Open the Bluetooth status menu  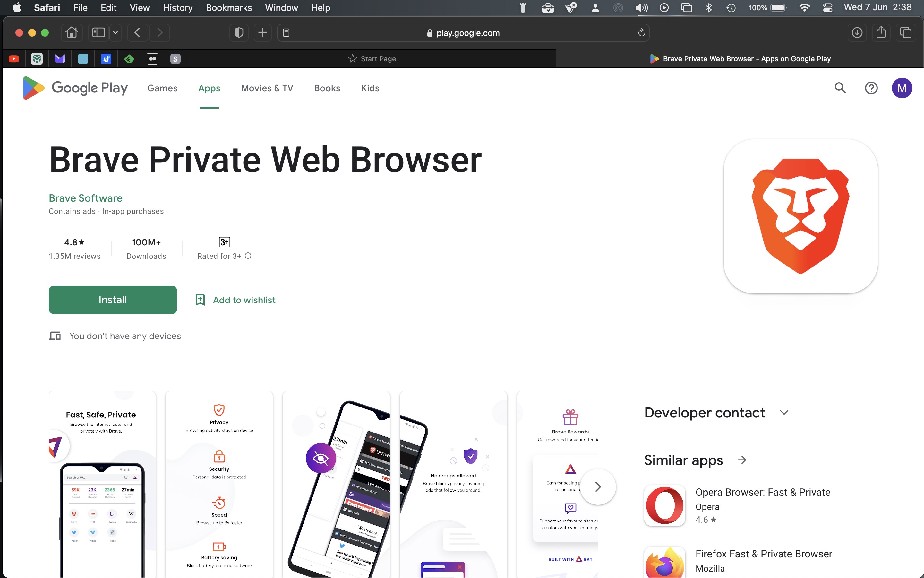(709, 8)
